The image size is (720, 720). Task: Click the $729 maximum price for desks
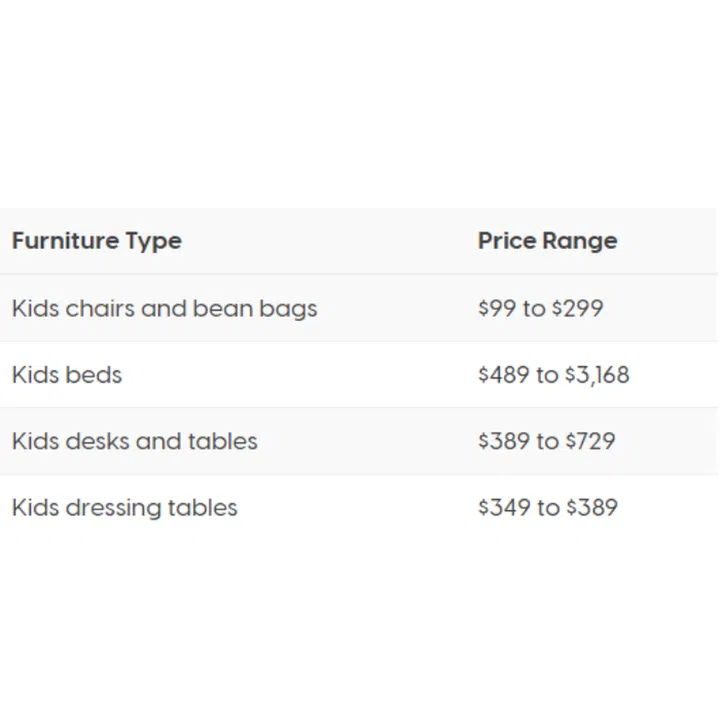[x=590, y=441]
